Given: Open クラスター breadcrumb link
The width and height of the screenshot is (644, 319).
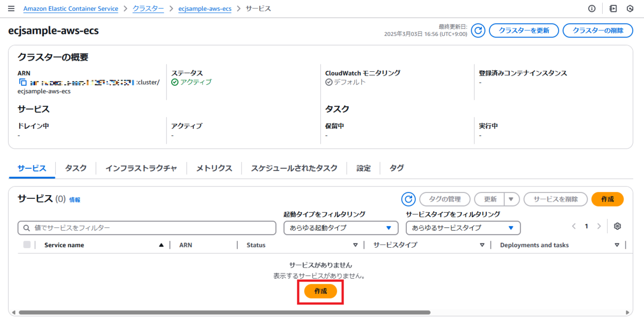Looking at the screenshot, I should click(x=148, y=9).
